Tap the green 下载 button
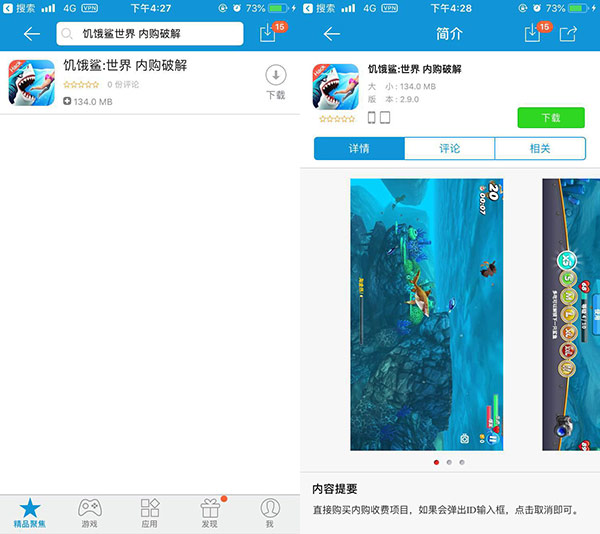This screenshot has width=600, height=534. [x=551, y=117]
